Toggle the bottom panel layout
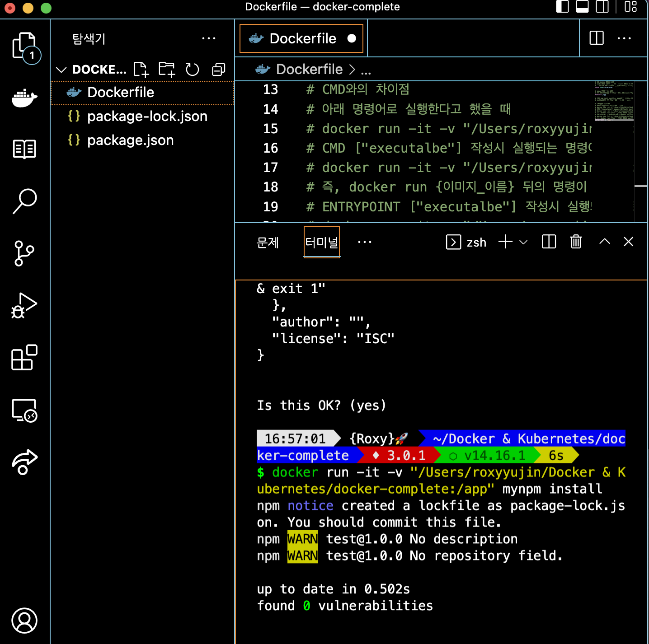The width and height of the screenshot is (649, 644). 582,7
